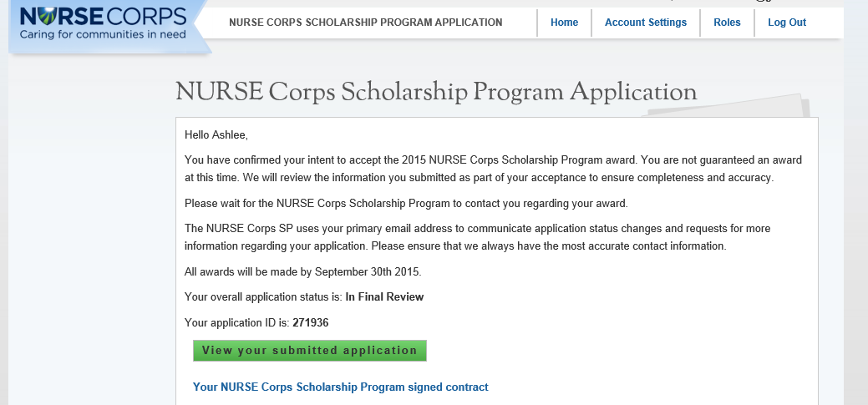The width and height of the screenshot is (868, 405).
Task: Click the paragraph about primary email address
Action: click(x=477, y=237)
